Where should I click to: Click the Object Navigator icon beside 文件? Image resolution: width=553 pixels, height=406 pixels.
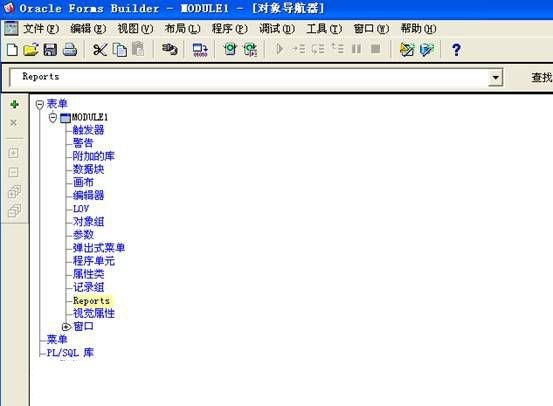(x=11, y=29)
